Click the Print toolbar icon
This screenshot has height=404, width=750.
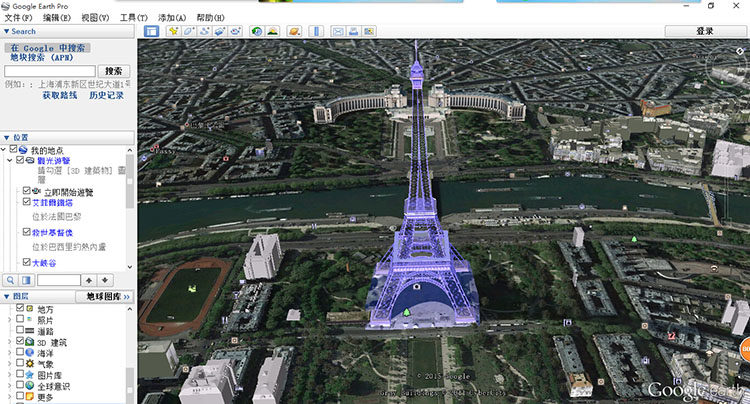coord(353,32)
